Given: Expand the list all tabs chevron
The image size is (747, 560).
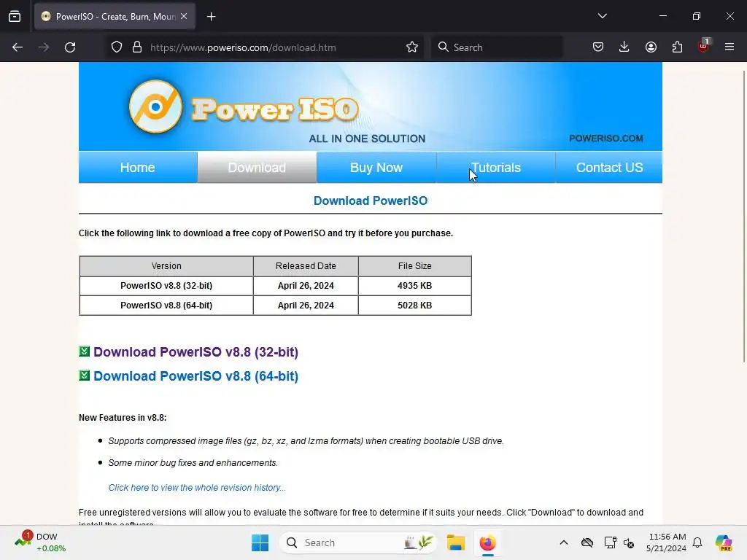Looking at the screenshot, I should [602, 16].
